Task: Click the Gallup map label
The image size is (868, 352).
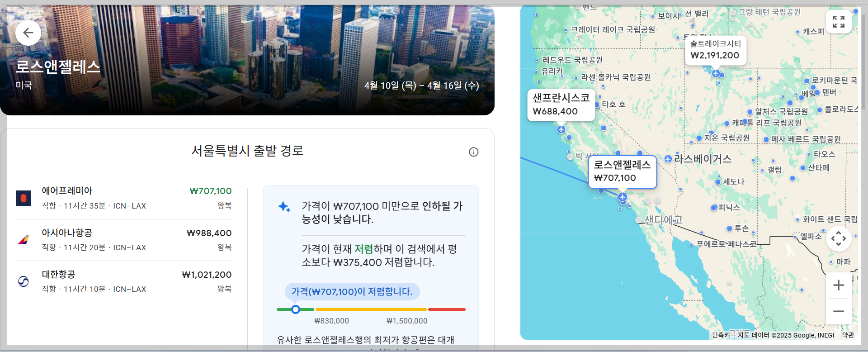Action: point(774,170)
